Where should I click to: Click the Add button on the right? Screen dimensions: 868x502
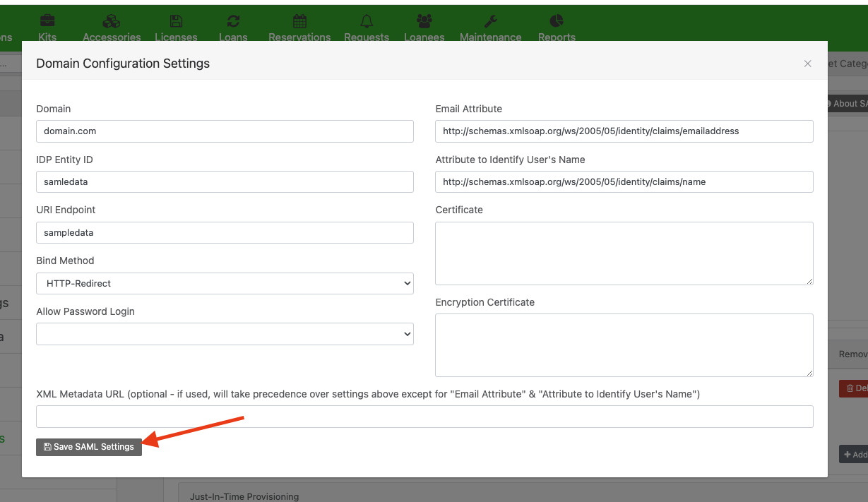tap(855, 454)
